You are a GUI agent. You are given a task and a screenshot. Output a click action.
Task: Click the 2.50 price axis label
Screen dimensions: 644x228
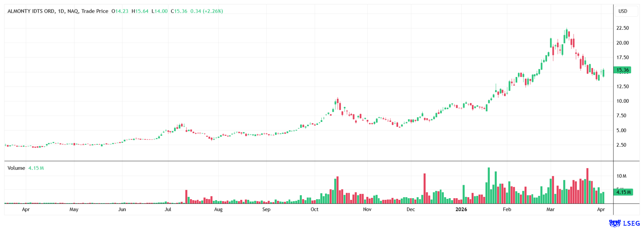(621, 145)
